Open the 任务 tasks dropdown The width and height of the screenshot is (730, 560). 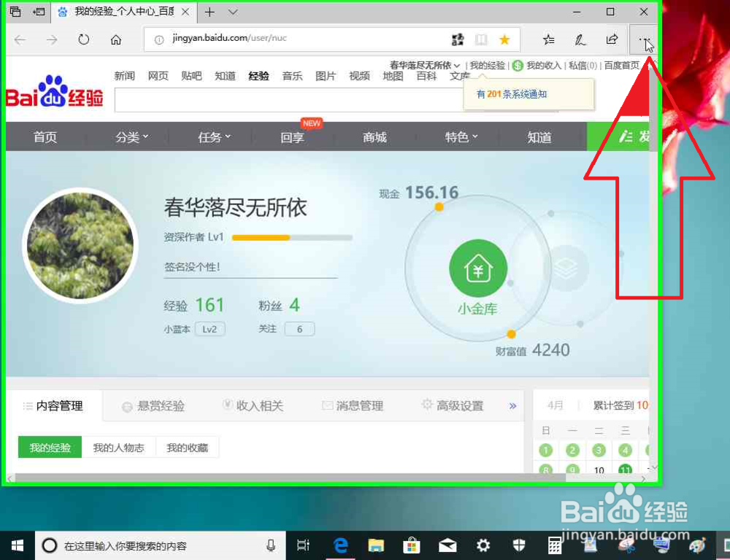[x=212, y=137]
